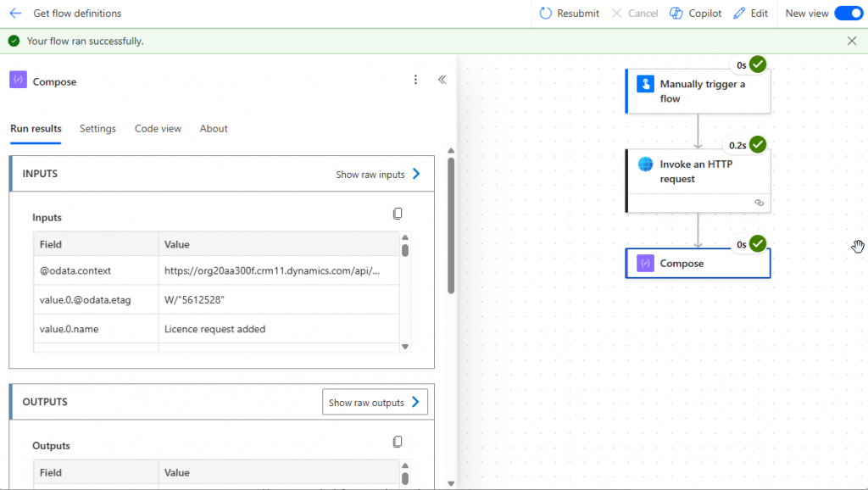Expand Show raw inputs

[x=378, y=174]
